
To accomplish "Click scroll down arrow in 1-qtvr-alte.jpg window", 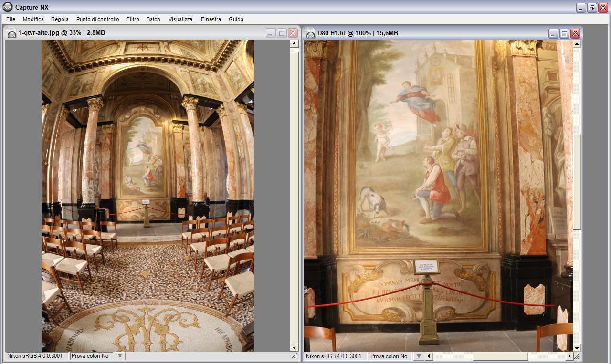I will (x=294, y=348).
